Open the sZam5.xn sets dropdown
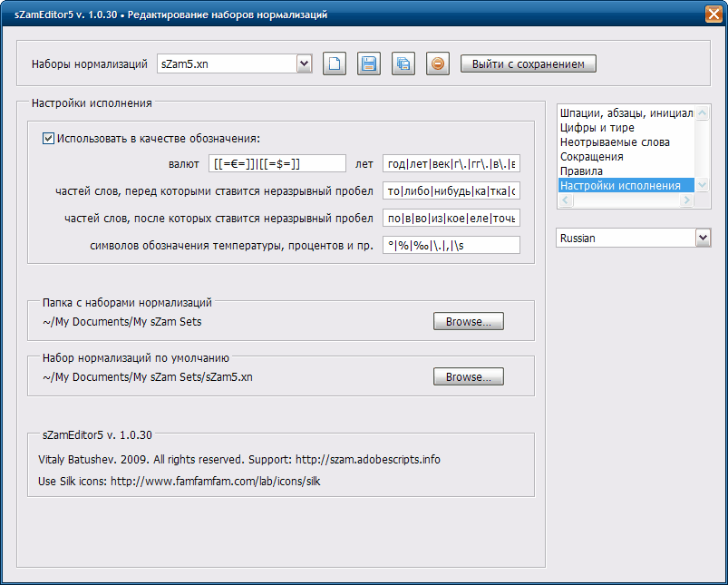 (304, 63)
